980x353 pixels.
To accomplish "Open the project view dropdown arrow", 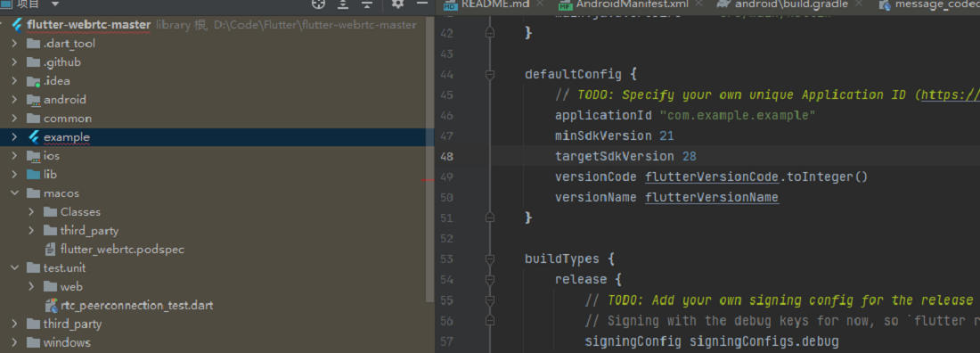I will click(x=55, y=4).
